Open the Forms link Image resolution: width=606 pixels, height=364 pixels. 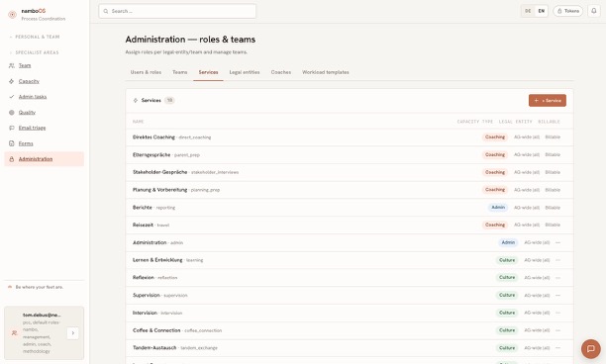tap(26, 143)
